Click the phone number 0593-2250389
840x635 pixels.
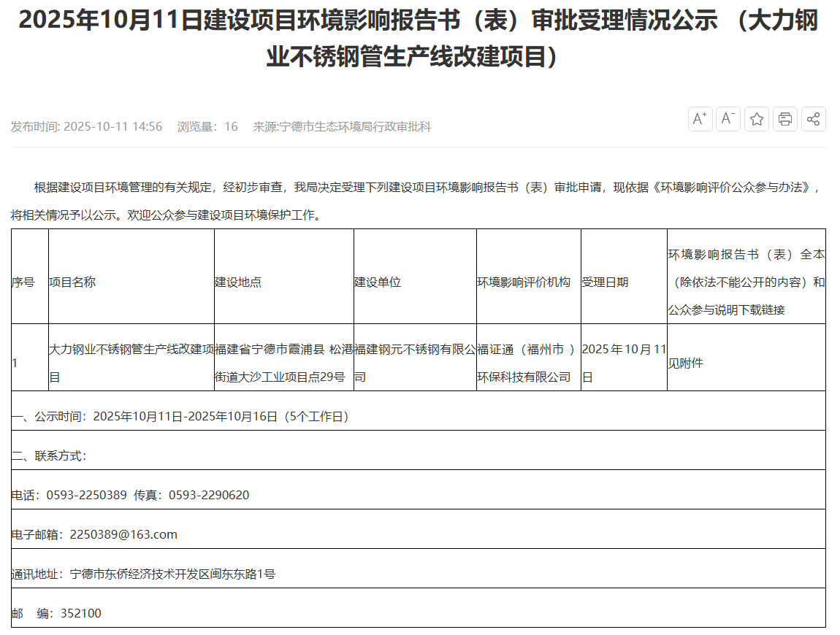point(86,496)
